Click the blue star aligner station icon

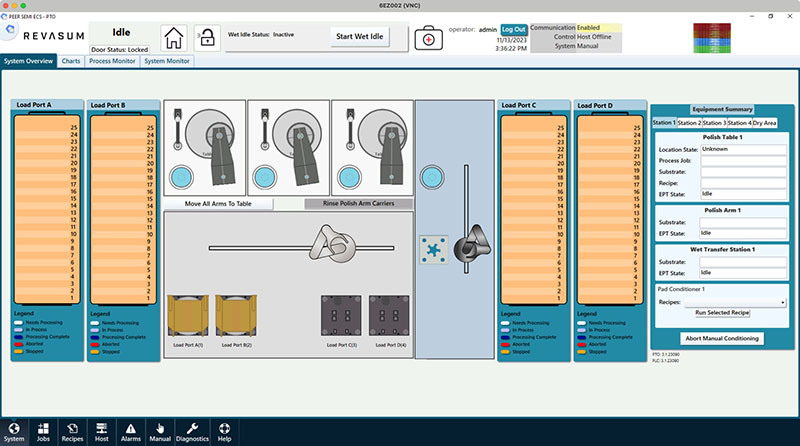(x=434, y=250)
